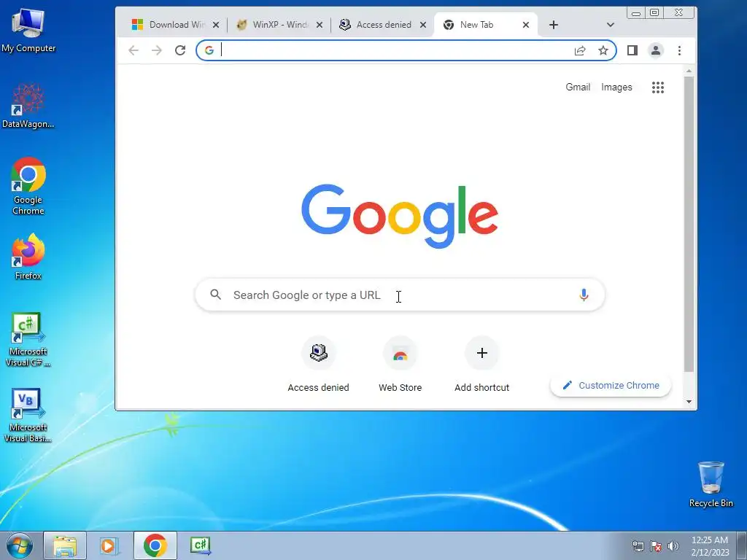Open the Google apps grid
The width and height of the screenshot is (747, 560).
click(658, 87)
